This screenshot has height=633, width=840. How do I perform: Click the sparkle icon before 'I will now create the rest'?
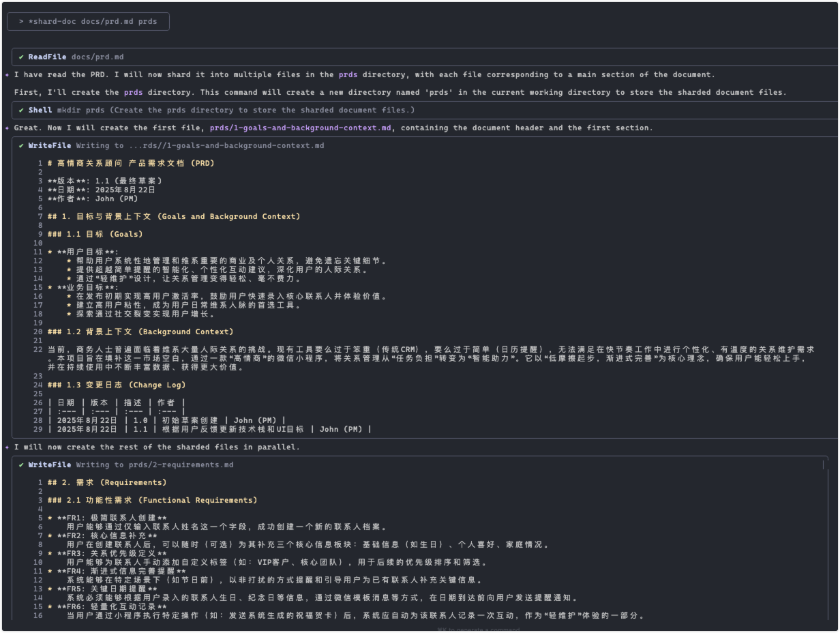tap(7, 447)
